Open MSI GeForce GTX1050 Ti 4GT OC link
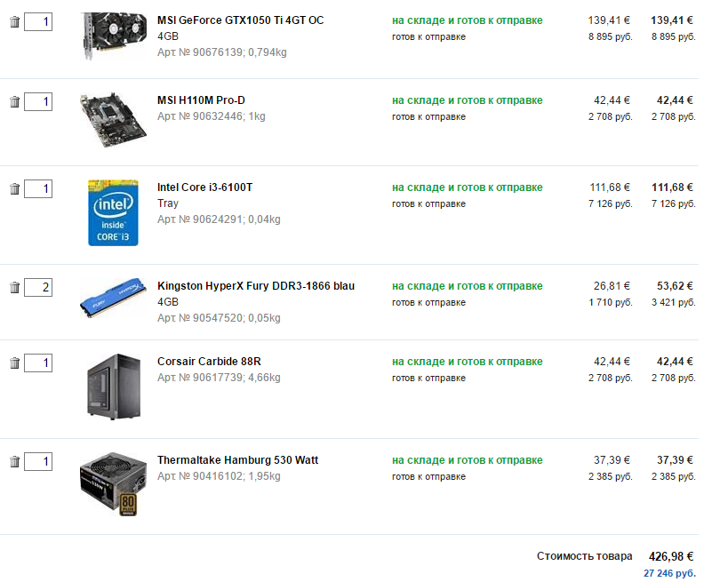This screenshot has height=582, width=728. click(x=241, y=20)
